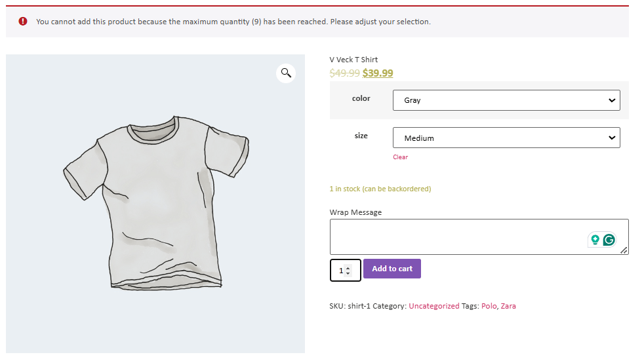This screenshot has width=644, height=361.
Task: Click the red error alert icon
Action: (x=24, y=22)
